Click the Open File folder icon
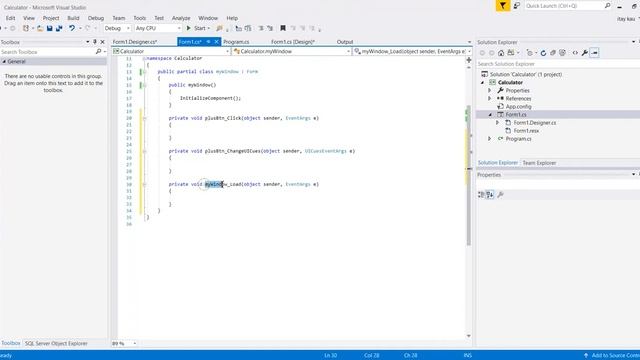This screenshot has height=360, width=640. (x=40, y=28)
